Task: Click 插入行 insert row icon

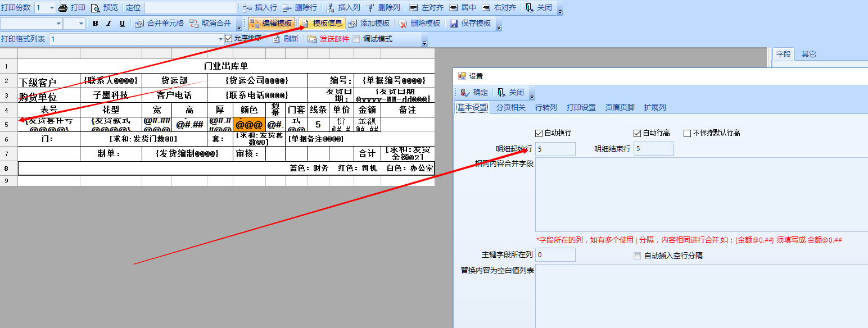Action: pos(247,8)
